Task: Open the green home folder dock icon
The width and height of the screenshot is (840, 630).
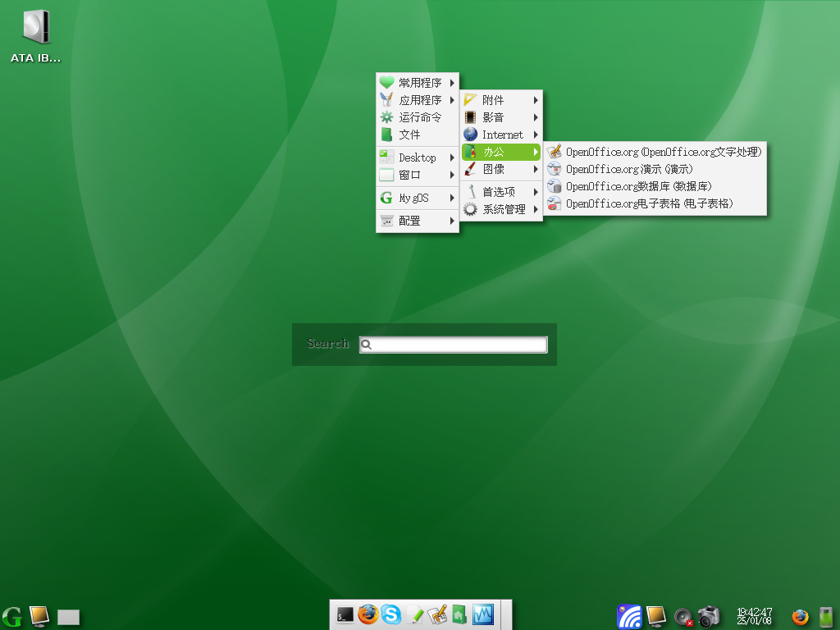Action: [459, 615]
